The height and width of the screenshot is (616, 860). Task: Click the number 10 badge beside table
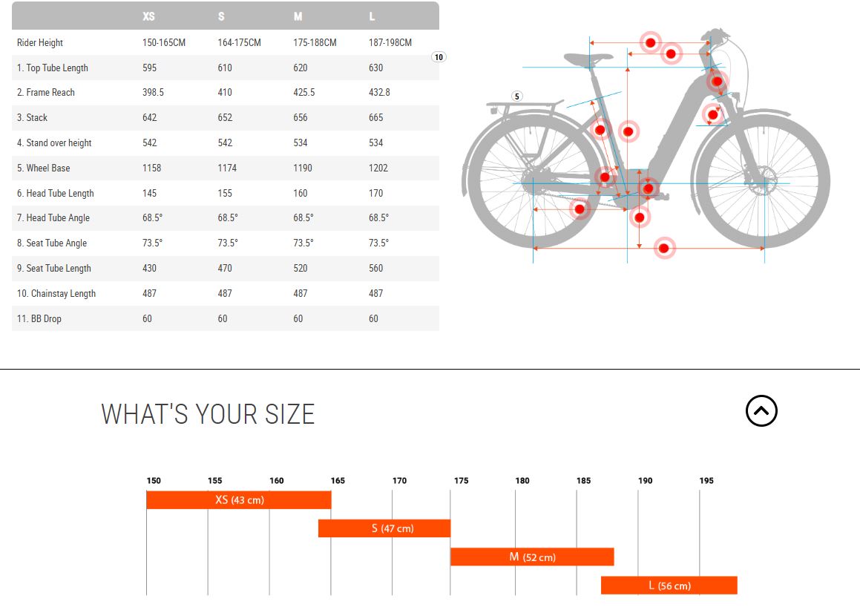click(x=439, y=57)
